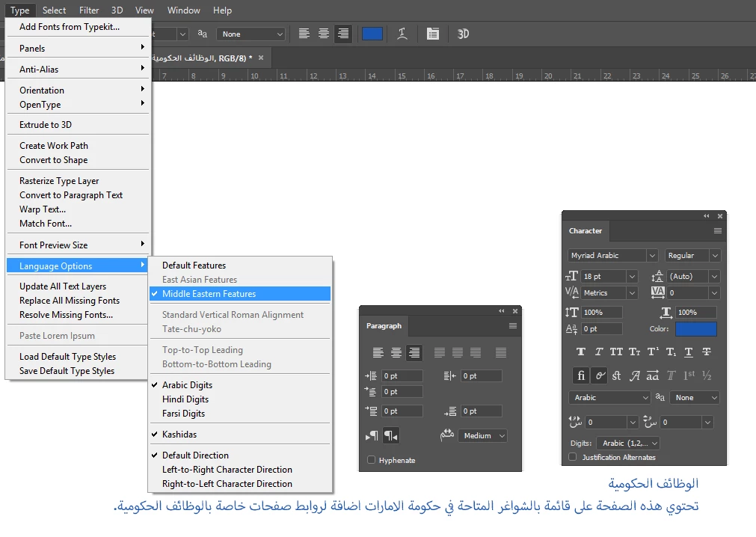
Task: Click center align in Paragraph panel
Action: pyautogui.click(x=396, y=353)
